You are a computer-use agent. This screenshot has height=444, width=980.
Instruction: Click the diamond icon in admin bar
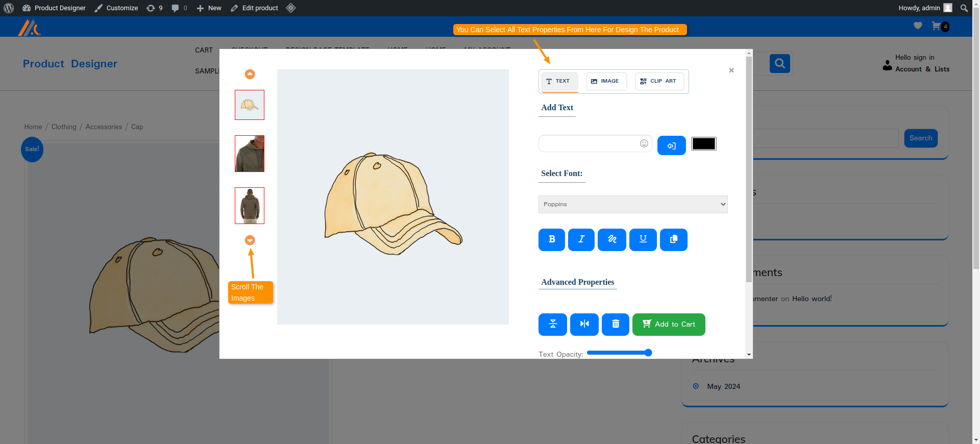pos(291,8)
